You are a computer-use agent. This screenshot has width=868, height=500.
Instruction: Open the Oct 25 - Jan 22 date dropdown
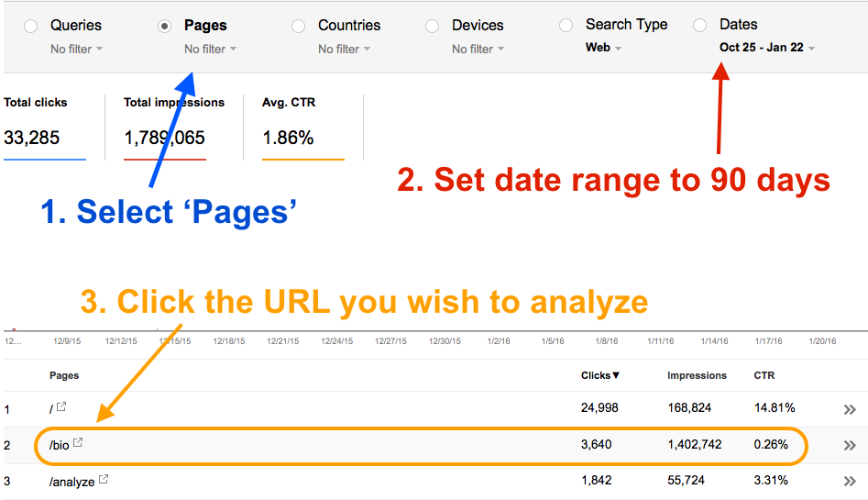point(766,48)
